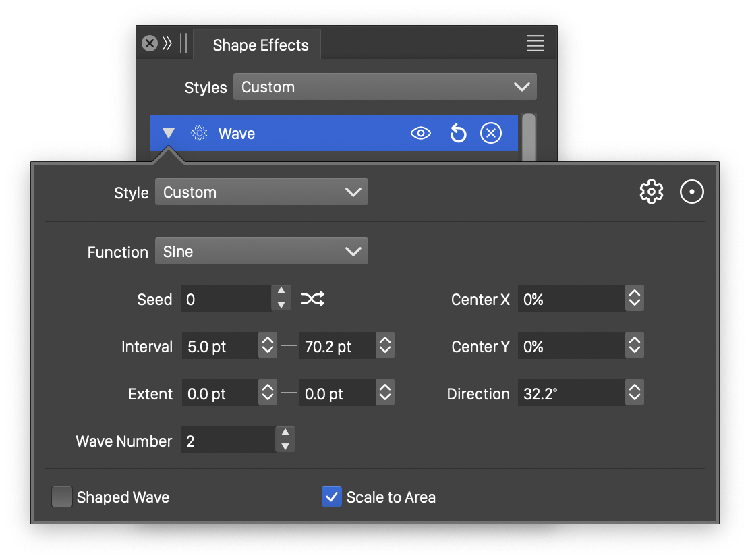Select the Shape Effects tab
Image resolution: width=750 pixels, height=560 pixels.
260,45
